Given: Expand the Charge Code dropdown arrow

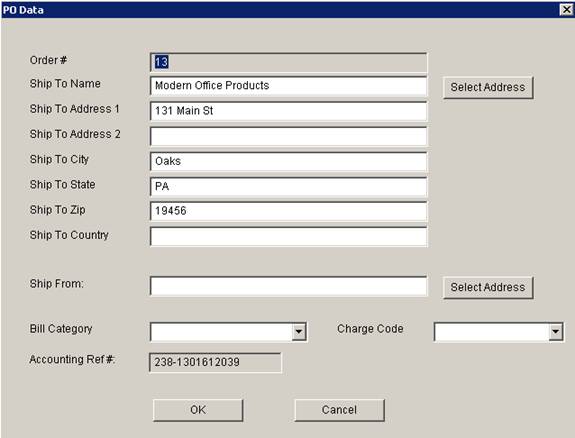Looking at the screenshot, I should [x=556, y=332].
